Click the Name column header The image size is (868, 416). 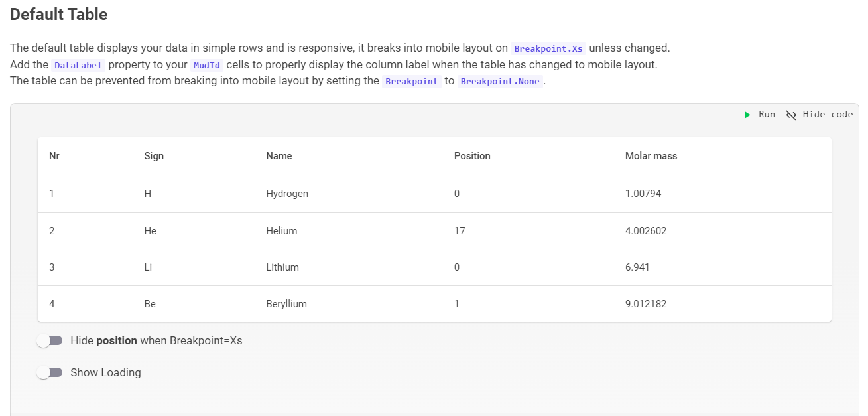coord(279,156)
